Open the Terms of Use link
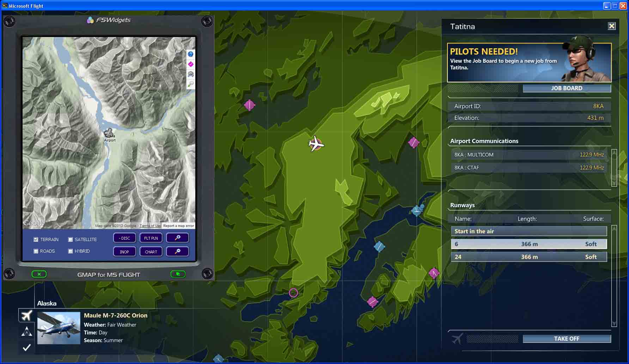629x364 pixels. 150,226
